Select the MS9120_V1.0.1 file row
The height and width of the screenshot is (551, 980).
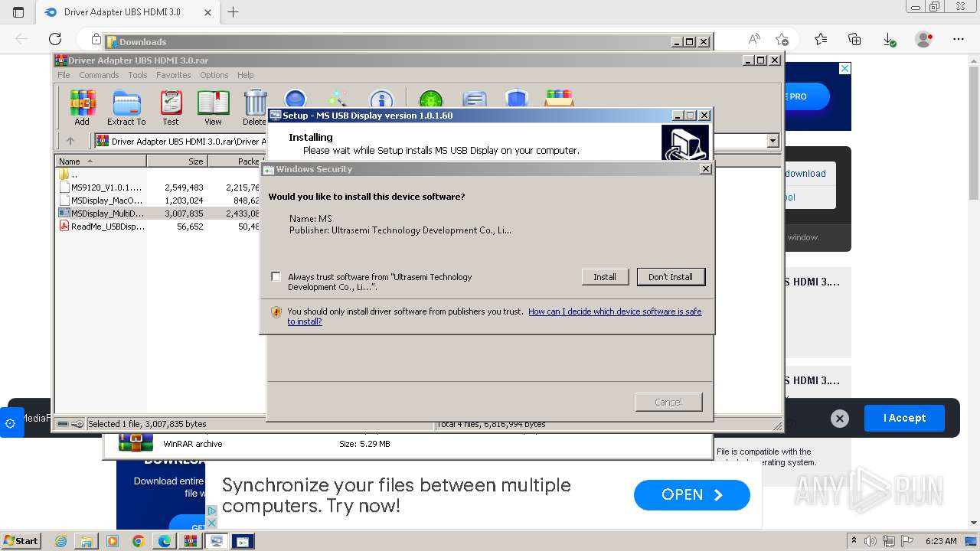click(101, 187)
